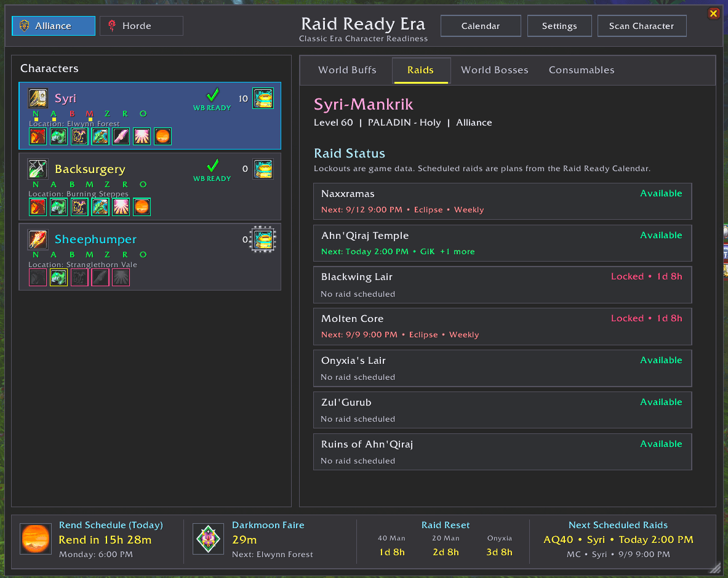Select the Backsurgery character name

click(x=90, y=169)
